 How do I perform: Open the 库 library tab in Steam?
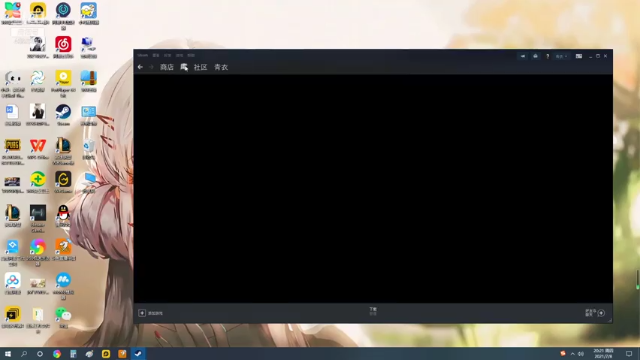point(184,67)
